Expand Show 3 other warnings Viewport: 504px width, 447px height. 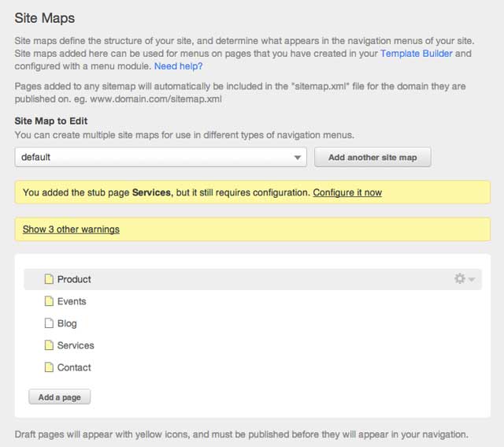[71, 229]
